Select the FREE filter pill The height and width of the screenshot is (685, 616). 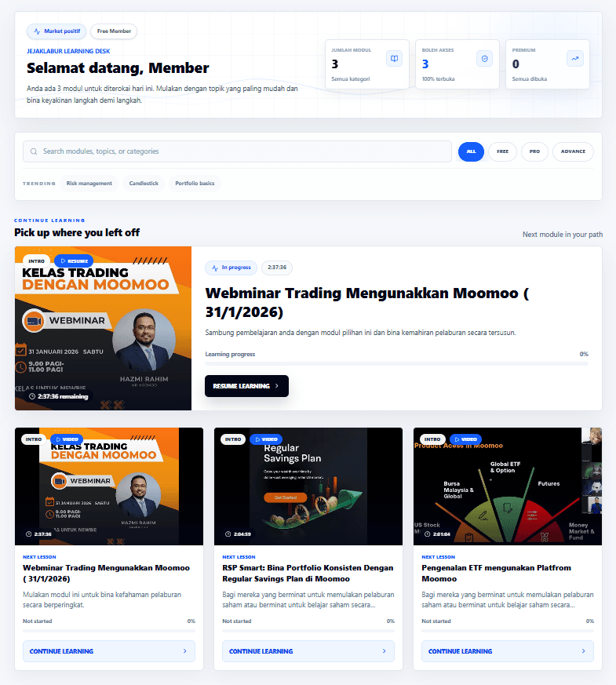click(502, 151)
